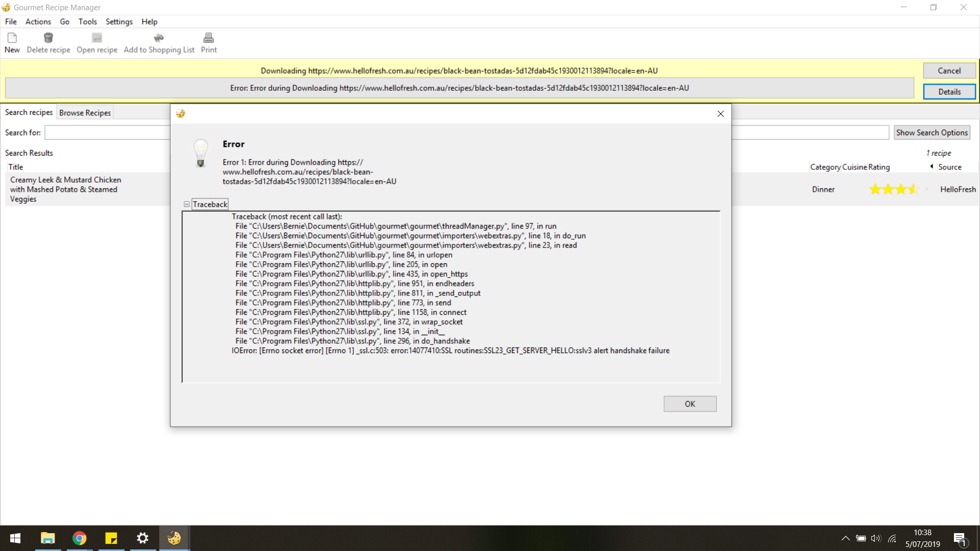Show hidden system tray icons chevron
Viewport: 980px width, 551px height.
click(x=845, y=538)
